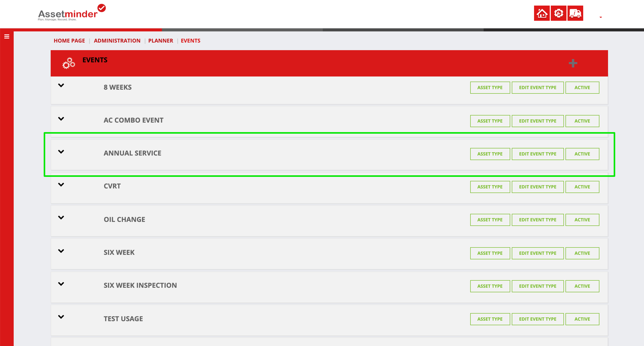Click the gears icon beside the Events title

[69, 63]
